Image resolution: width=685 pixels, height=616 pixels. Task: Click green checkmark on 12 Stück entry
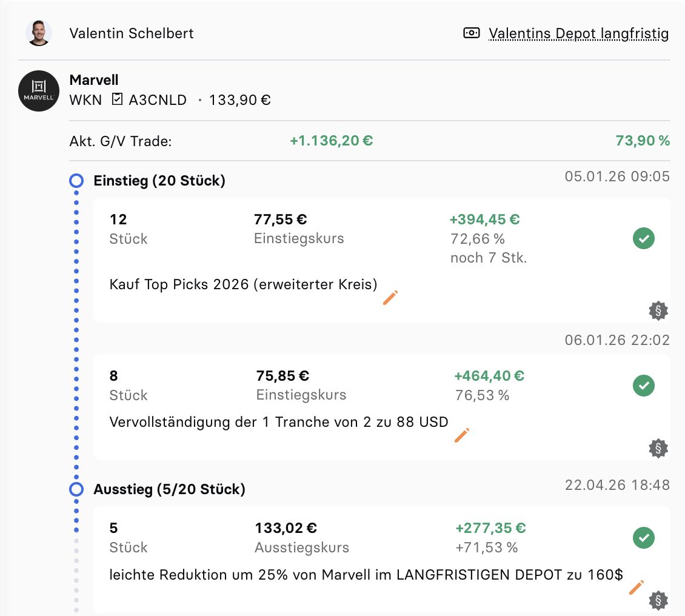[x=644, y=238]
